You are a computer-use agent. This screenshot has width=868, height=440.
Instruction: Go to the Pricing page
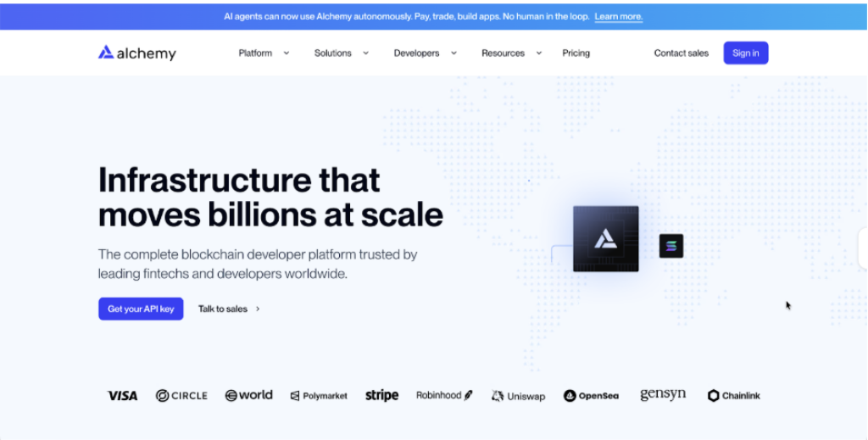tap(576, 53)
